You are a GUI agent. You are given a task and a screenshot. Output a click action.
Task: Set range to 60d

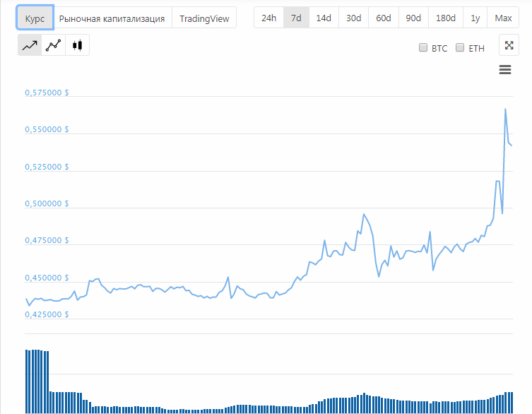click(384, 18)
